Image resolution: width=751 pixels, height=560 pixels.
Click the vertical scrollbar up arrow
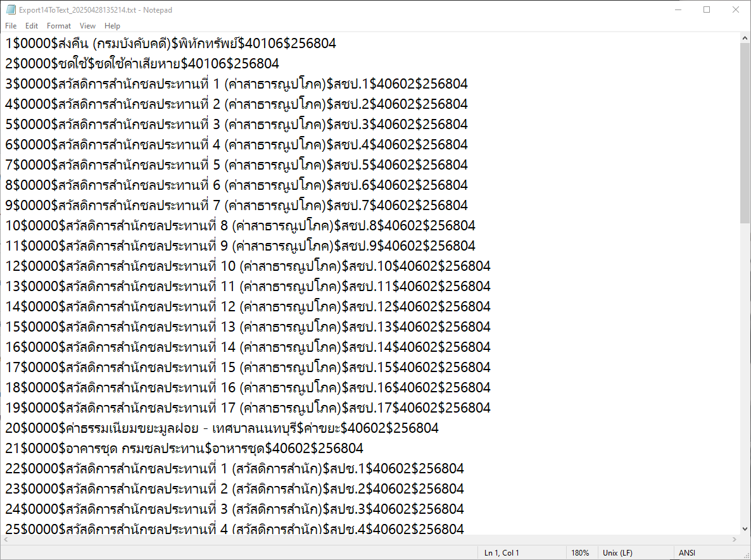[x=745, y=38]
